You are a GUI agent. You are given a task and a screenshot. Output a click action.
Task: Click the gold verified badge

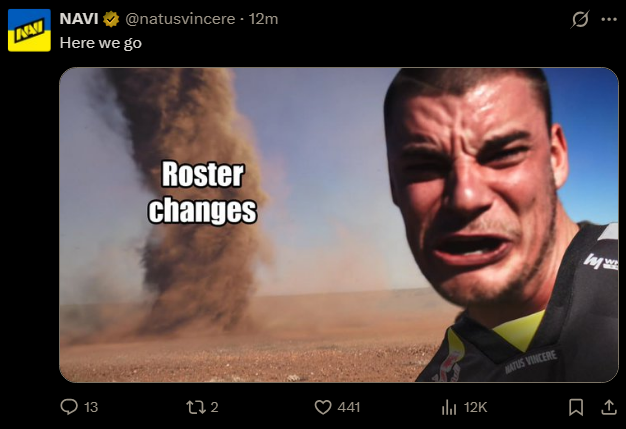pos(111,19)
